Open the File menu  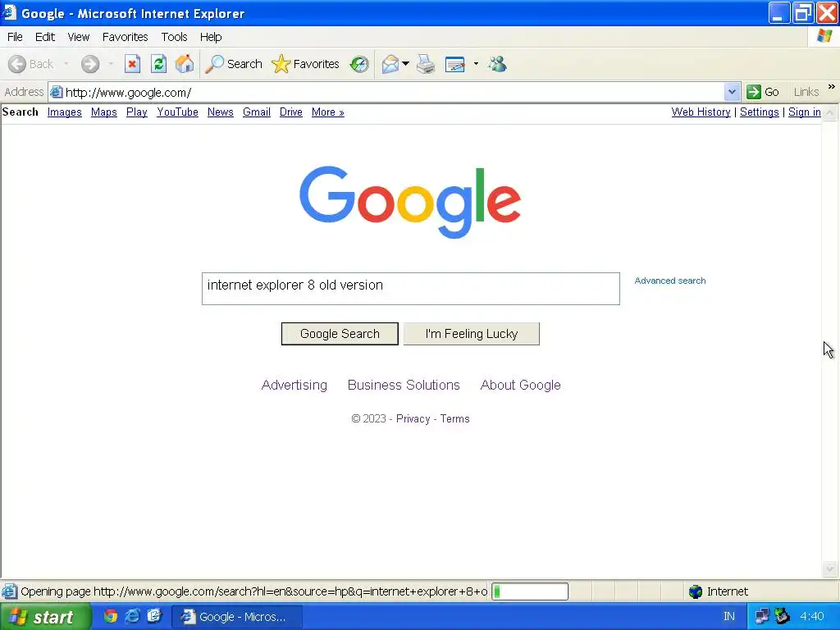click(15, 37)
